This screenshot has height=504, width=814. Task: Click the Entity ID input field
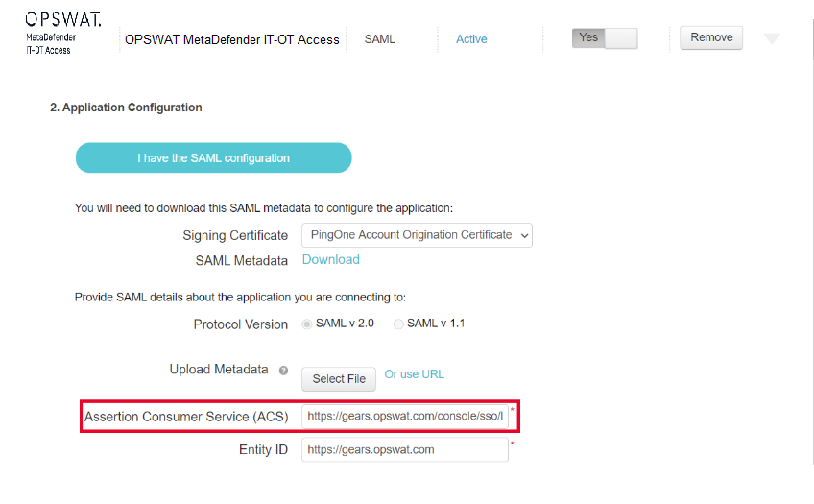tap(405, 449)
